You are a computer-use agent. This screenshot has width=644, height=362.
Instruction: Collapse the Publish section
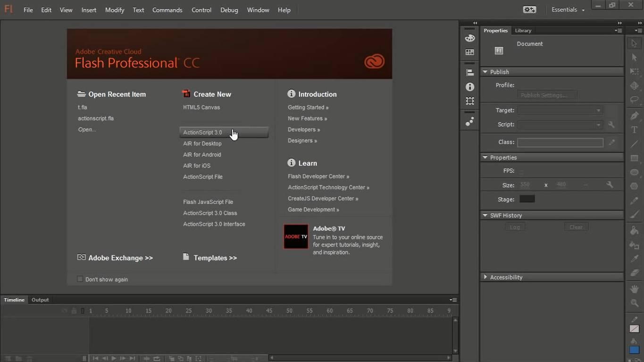click(x=485, y=72)
